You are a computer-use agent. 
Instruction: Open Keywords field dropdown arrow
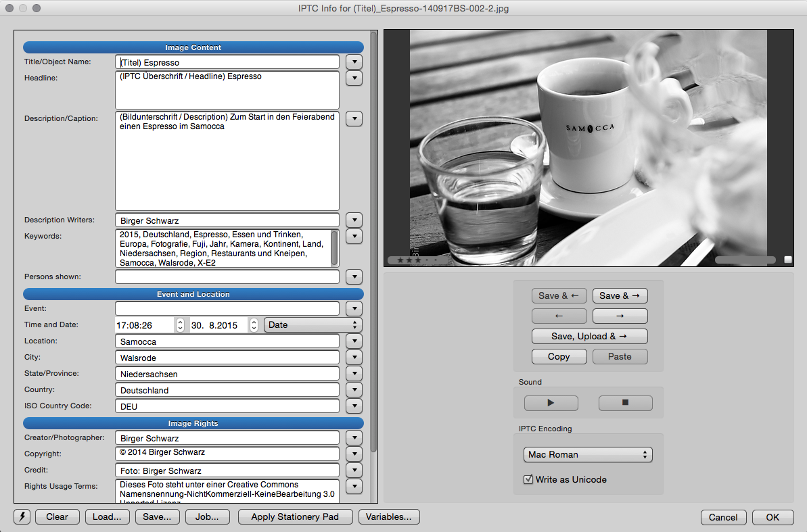[354, 237]
